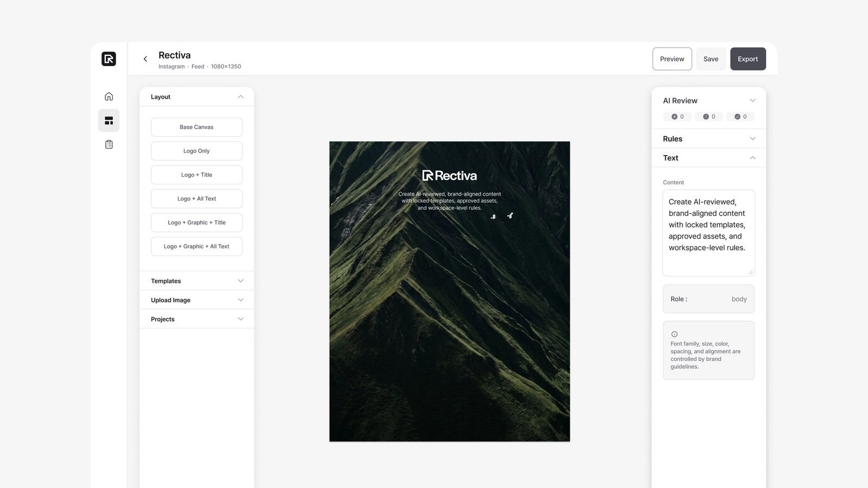Click into the Content text area
The image size is (868, 488).
709,233
